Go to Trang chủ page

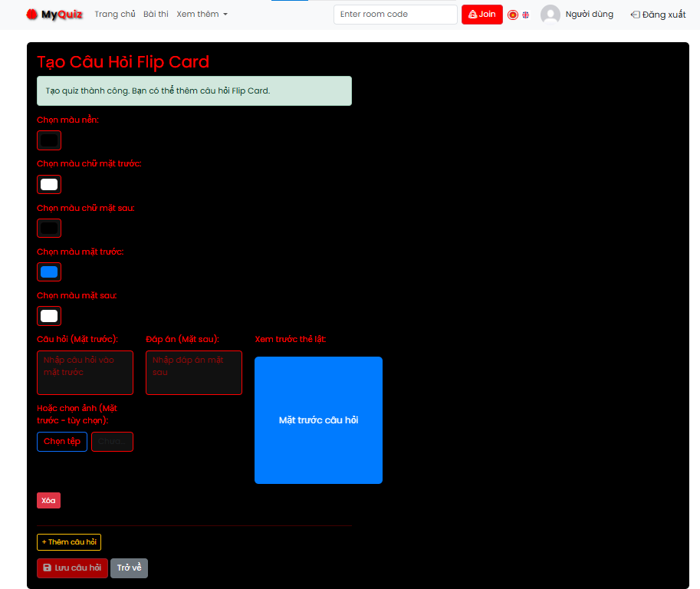[x=115, y=14]
